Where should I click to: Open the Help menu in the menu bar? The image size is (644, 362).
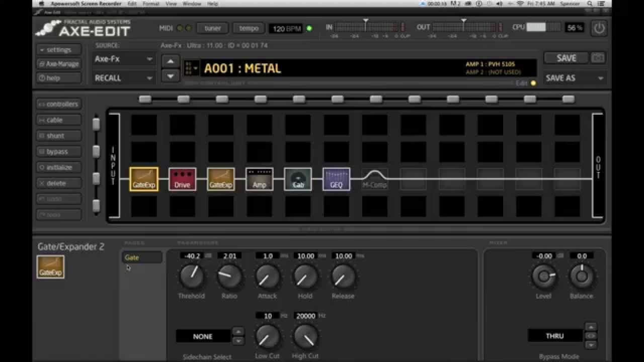click(x=213, y=4)
